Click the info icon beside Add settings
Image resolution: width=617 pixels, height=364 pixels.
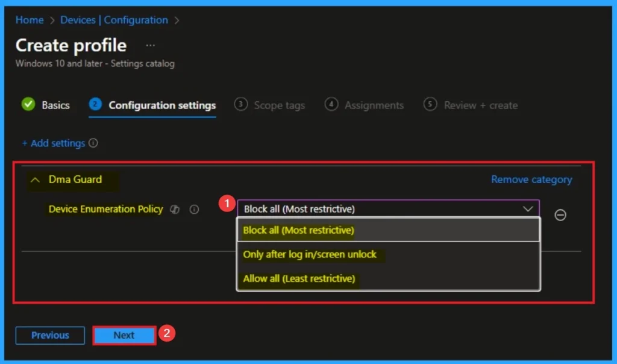point(93,143)
